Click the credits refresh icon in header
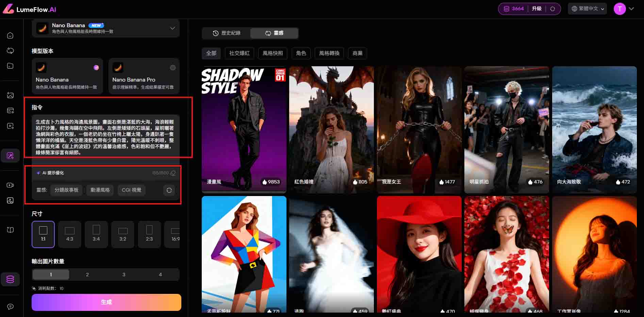644x317 pixels. [552, 9]
